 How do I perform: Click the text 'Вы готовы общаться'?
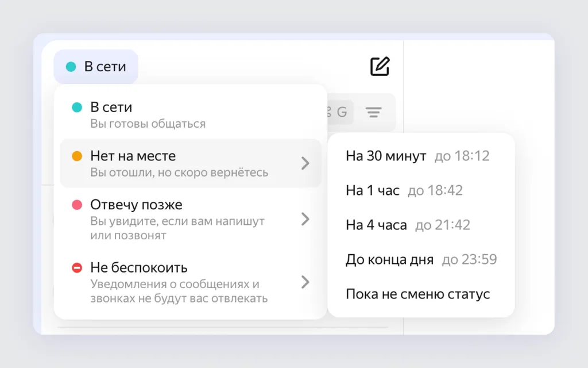(148, 124)
